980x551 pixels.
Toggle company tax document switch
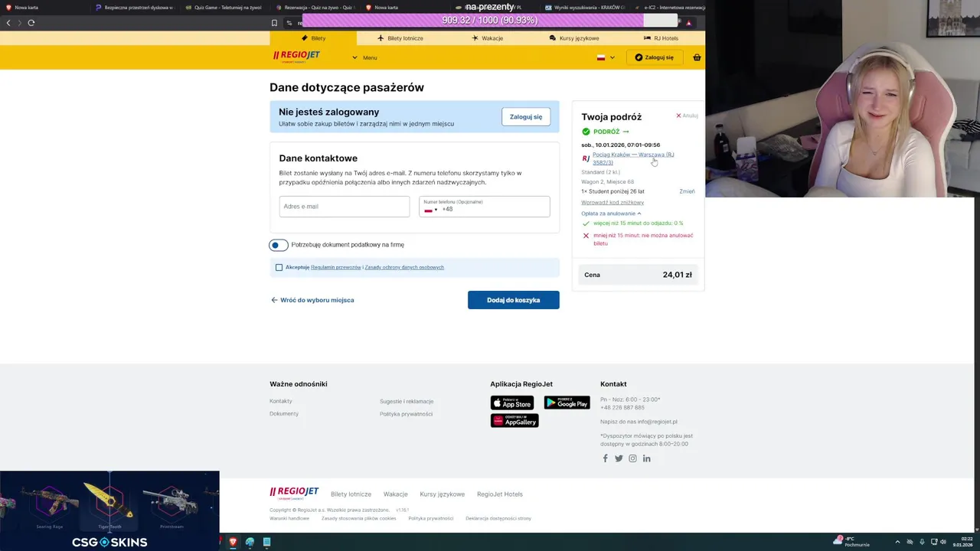point(279,245)
